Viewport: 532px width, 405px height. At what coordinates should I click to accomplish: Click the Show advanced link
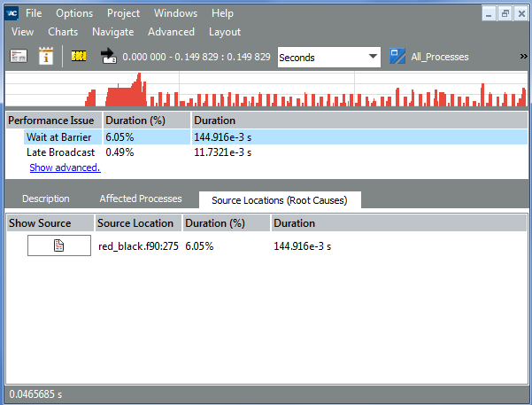65,167
